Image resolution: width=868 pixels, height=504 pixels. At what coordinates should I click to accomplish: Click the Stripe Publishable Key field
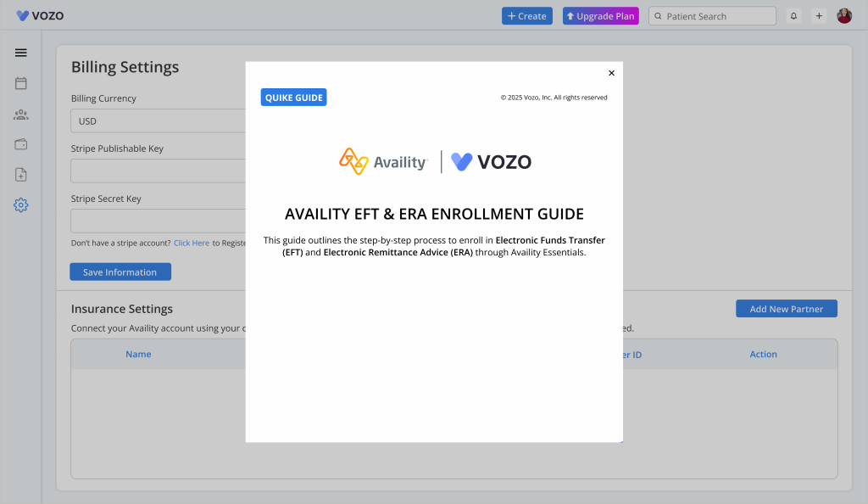[159, 171]
